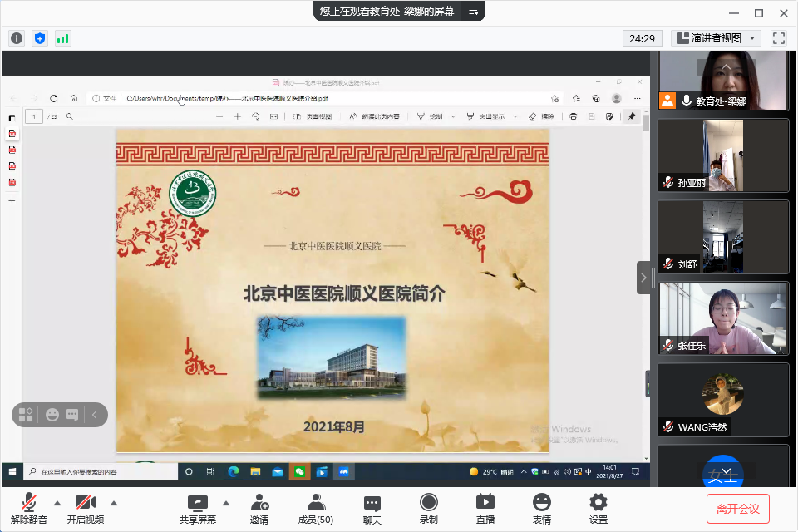This screenshot has height=532, width=798.
Task: Select 张佳乐's video thumbnail
Action: (723, 318)
